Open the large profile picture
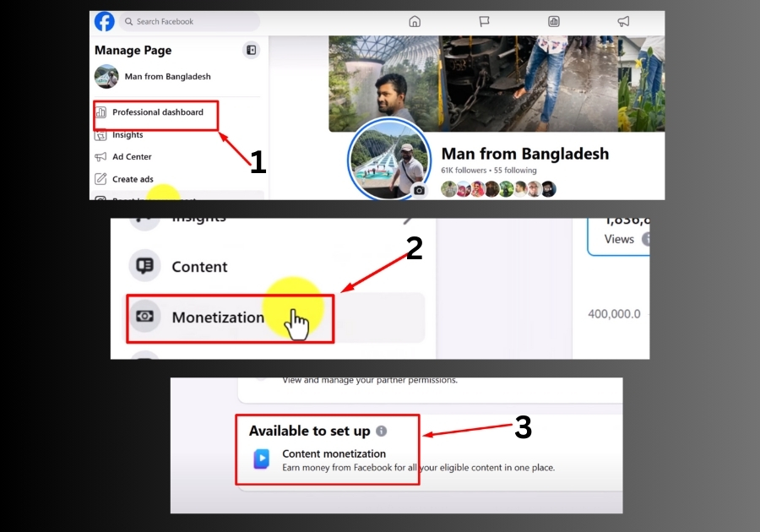 tap(388, 160)
